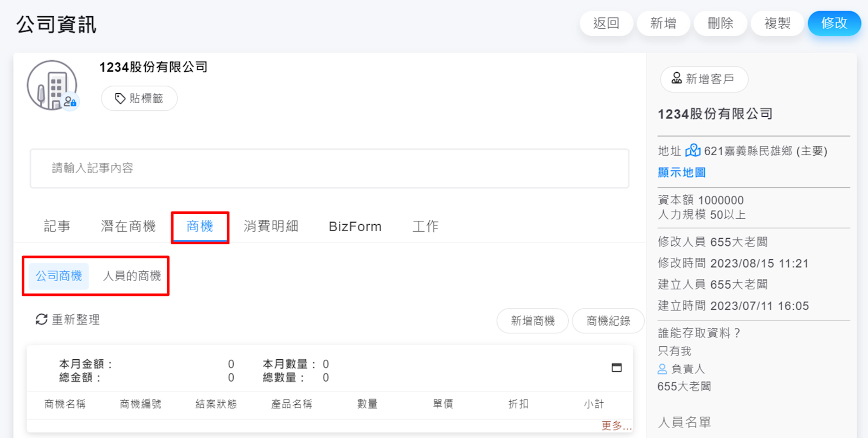
Task: Open 商機紀錄 records button
Action: pos(608,321)
